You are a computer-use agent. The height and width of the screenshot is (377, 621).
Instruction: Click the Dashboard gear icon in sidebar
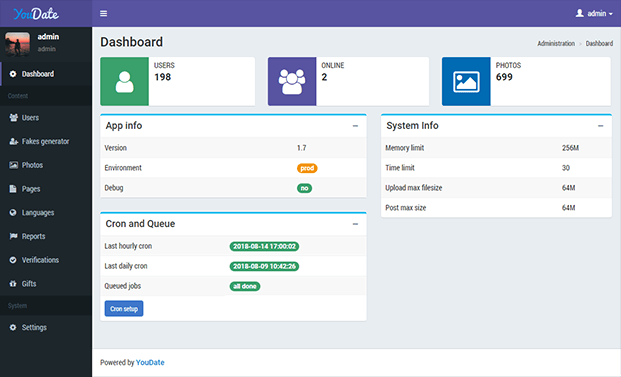[x=13, y=74]
